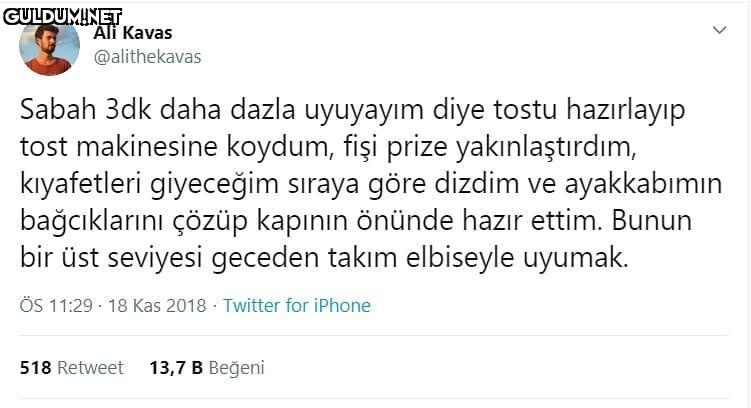
Task: Open Ali Kavas profile picture
Action: tap(50, 45)
